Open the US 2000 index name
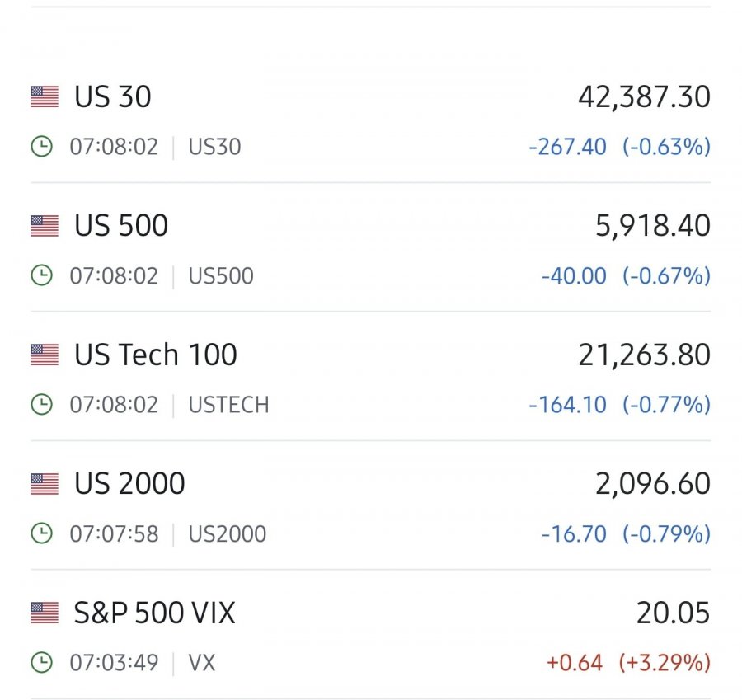 coord(129,484)
